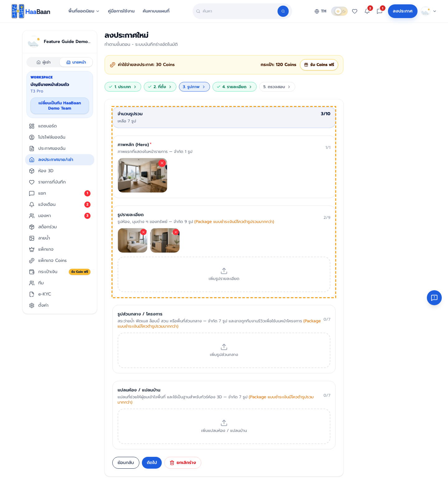
Task: Click the blue search magnifier button
Action: (x=283, y=11)
